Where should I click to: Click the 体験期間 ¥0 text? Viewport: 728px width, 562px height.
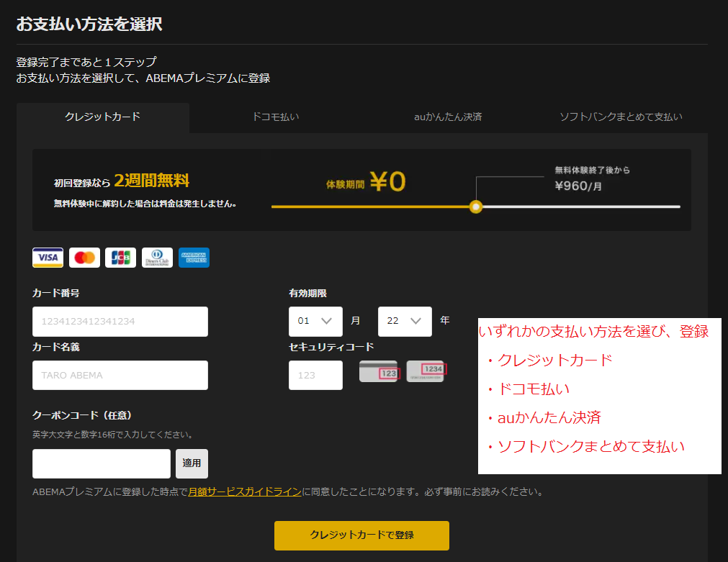pos(366,181)
